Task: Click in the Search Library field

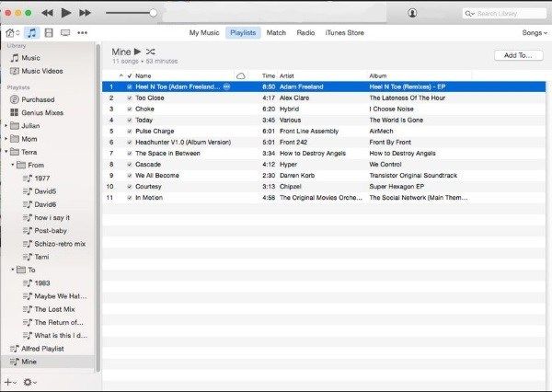Action: click(x=508, y=13)
